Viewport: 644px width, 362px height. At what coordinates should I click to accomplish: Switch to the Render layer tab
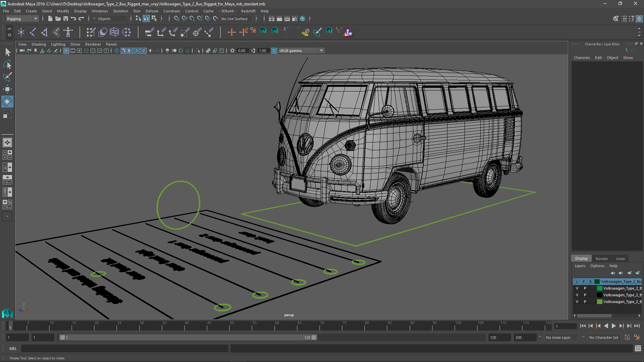tap(602, 259)
